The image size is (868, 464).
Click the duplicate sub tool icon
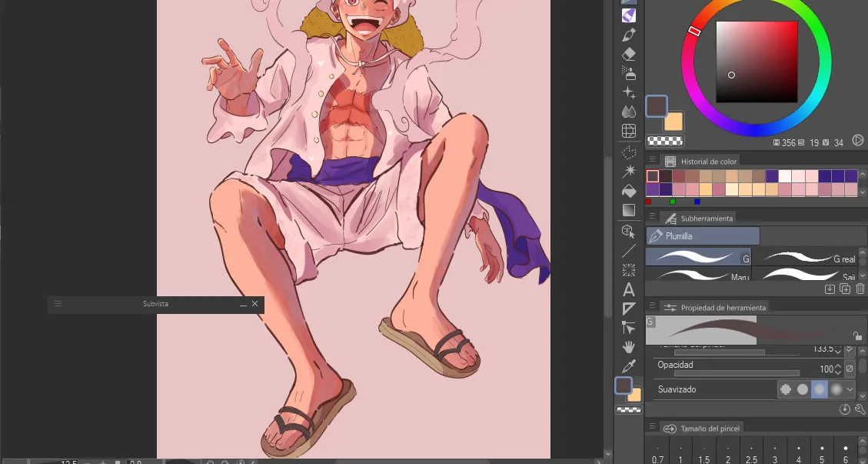click(x=845, y=289)
